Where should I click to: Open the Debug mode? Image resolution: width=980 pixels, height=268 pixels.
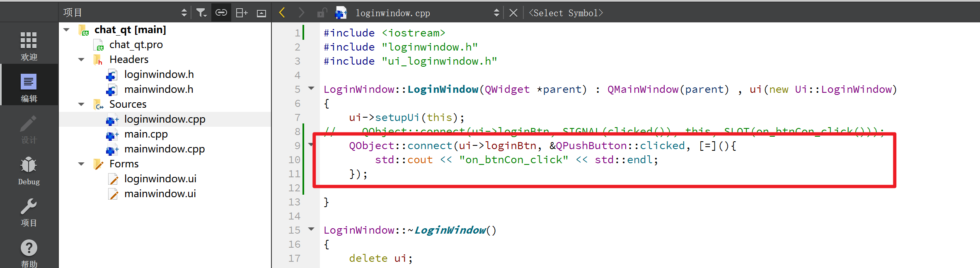pyautogui.click(x=29, y=170)
